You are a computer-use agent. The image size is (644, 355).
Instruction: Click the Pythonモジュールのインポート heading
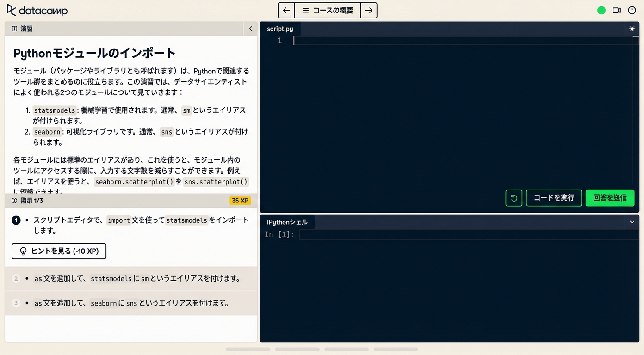[x=94, y=53]
